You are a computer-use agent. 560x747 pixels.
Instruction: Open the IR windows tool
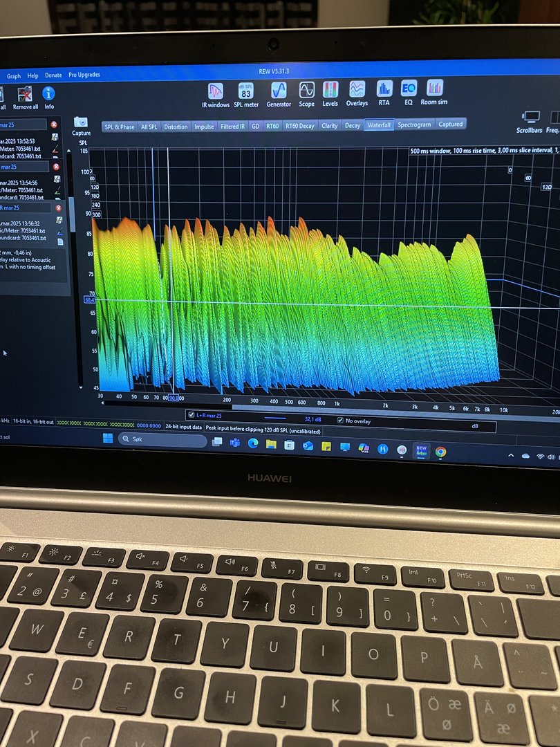coord(215,95)
